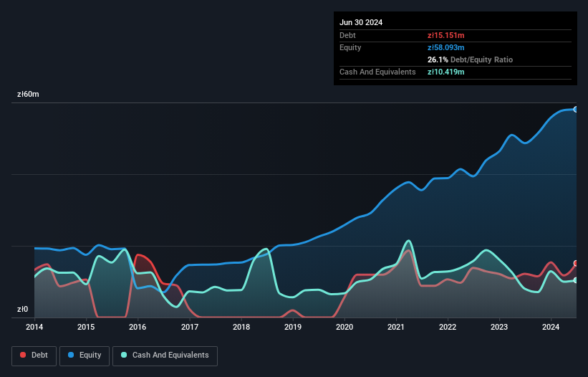Toggle the Equity series in the legend
The height and width of the screenshot is (377, 588).
(85, 355)
